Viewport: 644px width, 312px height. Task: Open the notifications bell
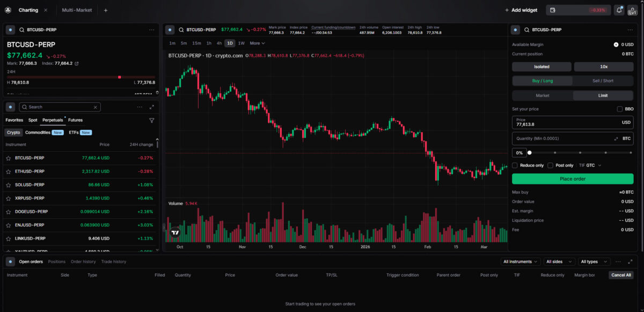coord(619,10)
